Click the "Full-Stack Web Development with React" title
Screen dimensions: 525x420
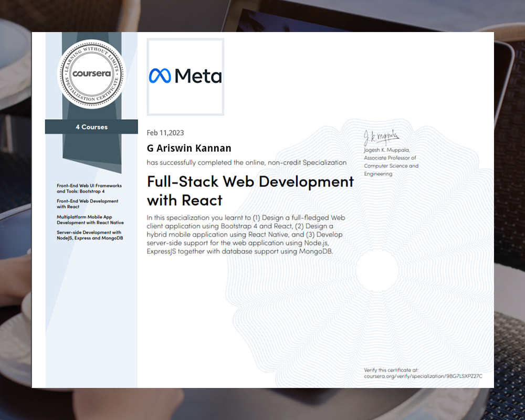[x=250, y=190]
